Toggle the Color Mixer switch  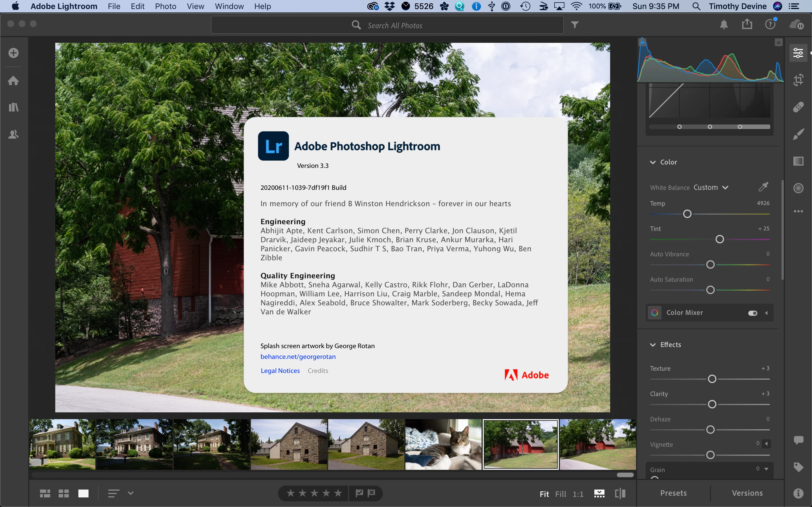[x=752, y=313]
